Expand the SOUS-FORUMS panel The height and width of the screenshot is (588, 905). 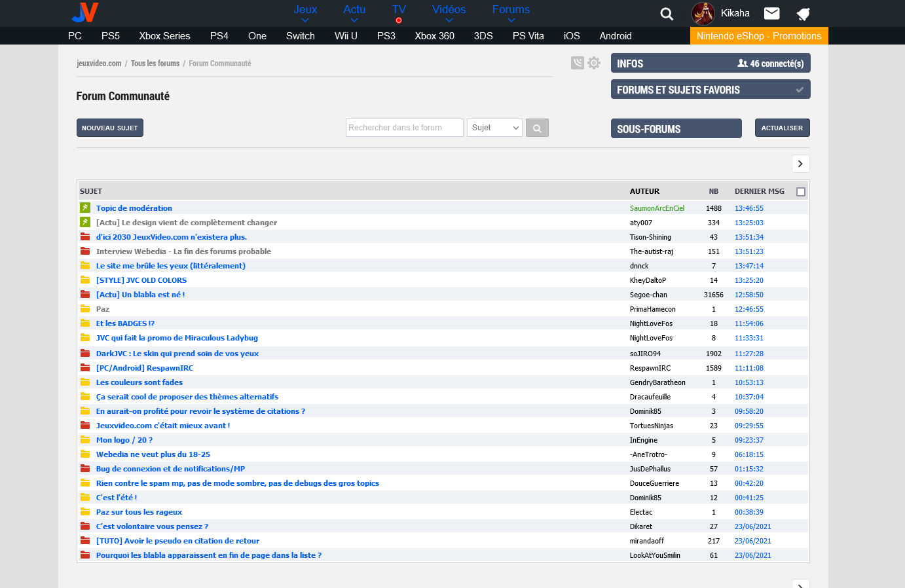click(676, 128)
